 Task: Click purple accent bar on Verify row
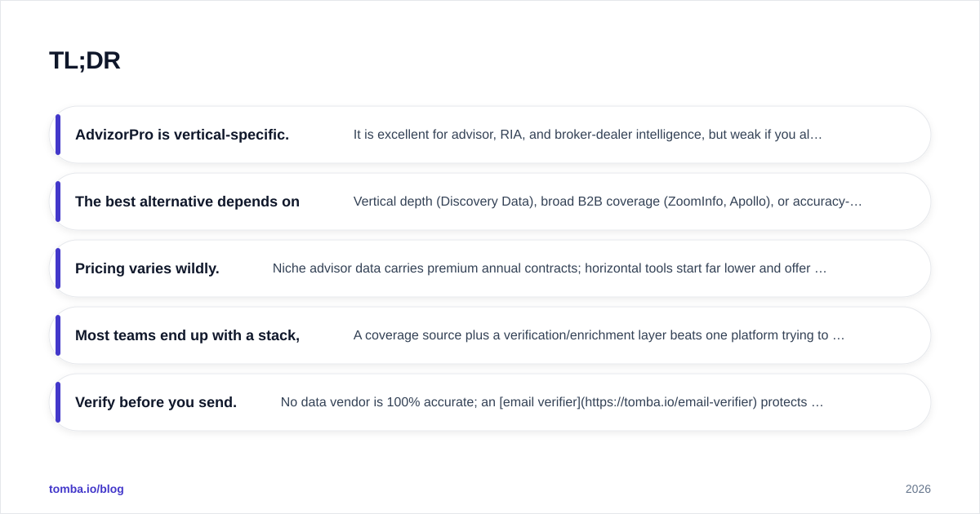58,402
